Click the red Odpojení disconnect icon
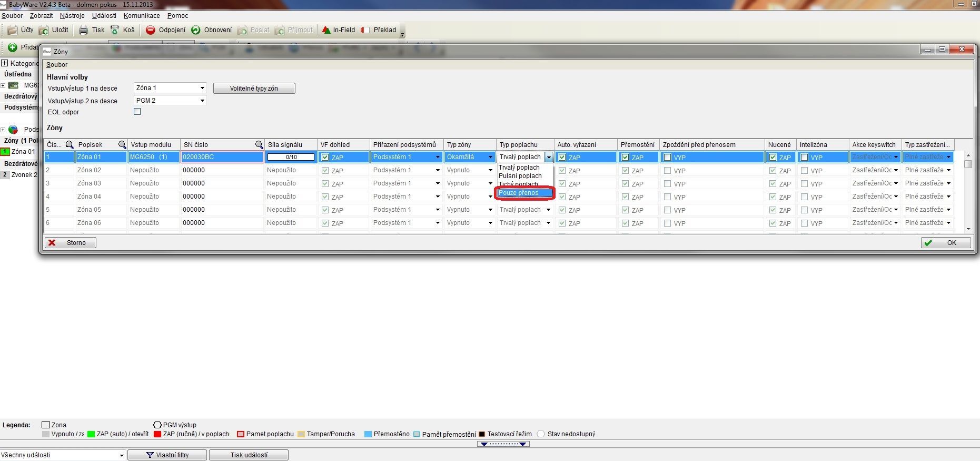 (151, 30)
